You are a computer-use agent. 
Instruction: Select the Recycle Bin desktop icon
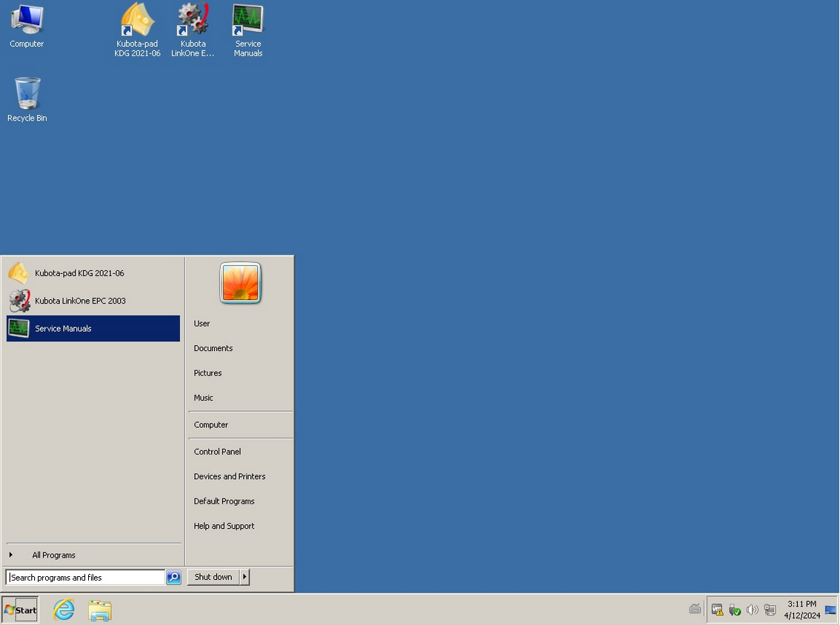[x=27, y=100]
